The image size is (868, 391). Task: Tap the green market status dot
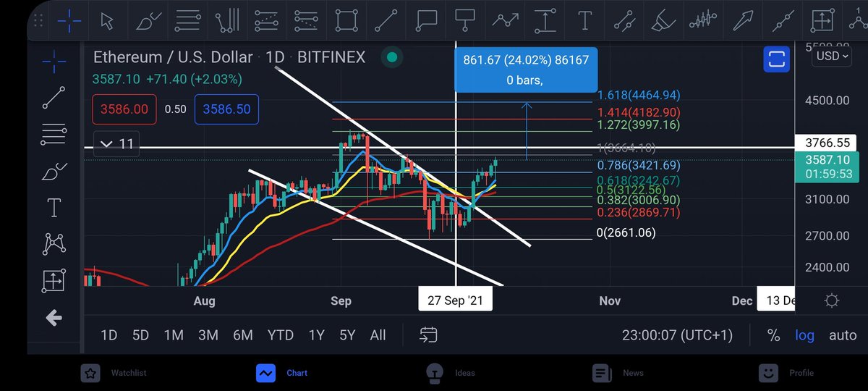392,57
